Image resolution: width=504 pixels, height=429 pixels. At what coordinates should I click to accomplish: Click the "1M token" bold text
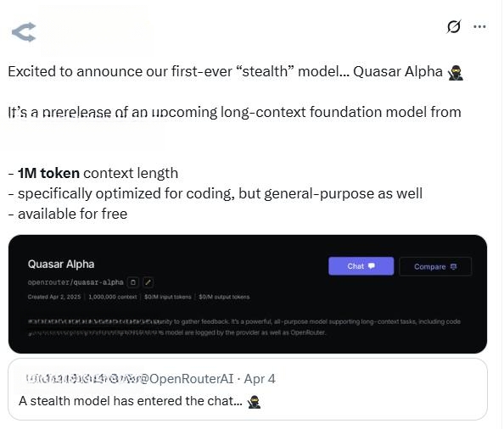48,174
